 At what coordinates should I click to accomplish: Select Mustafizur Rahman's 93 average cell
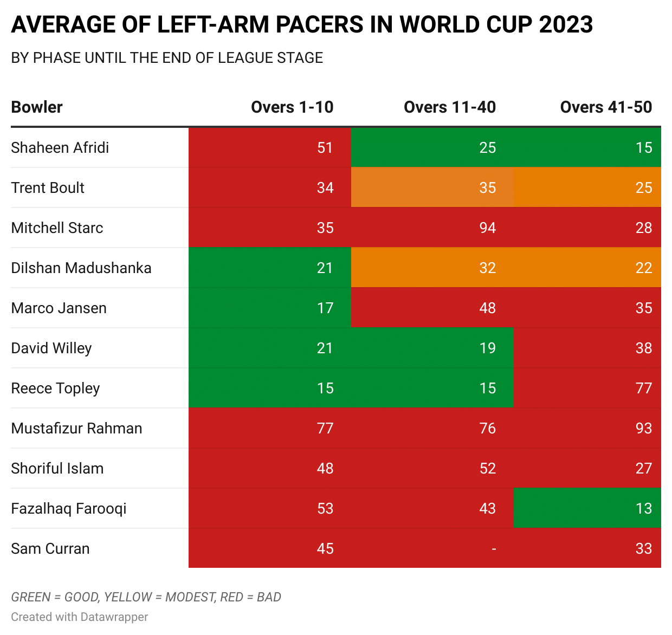click(x=587, y=428)
